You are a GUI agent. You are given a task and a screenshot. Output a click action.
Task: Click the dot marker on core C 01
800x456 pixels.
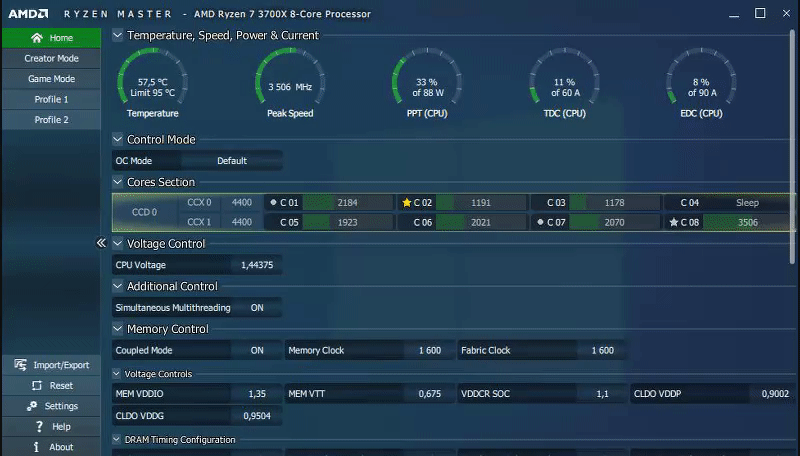pyautogui.click(x=273, y=202)
